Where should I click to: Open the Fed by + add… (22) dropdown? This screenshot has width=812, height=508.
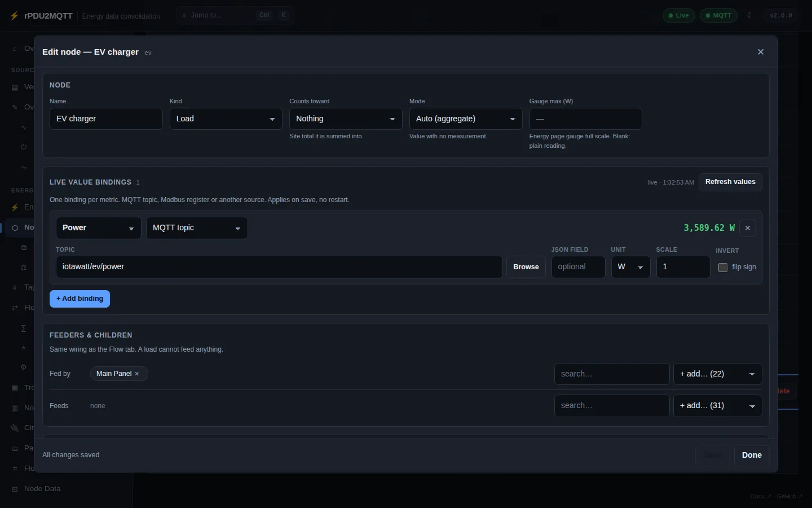click(x=718, y=374)
